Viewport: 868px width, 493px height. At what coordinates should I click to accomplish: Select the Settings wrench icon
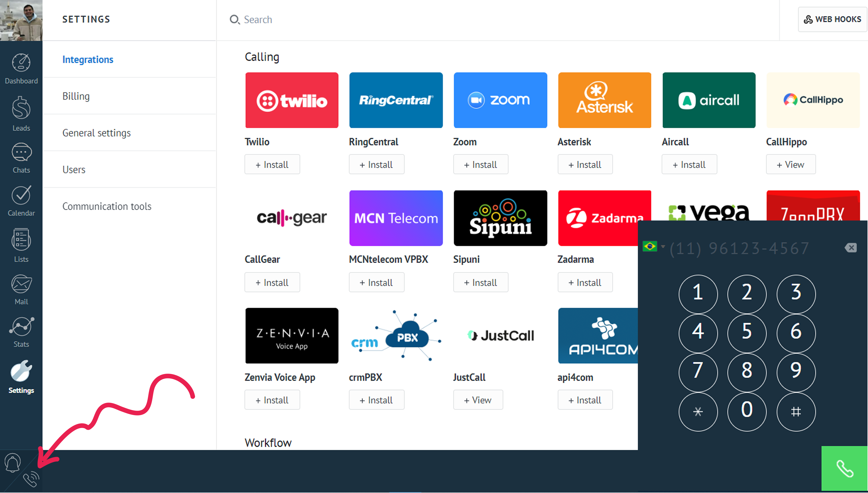click(x=21, y=371)
